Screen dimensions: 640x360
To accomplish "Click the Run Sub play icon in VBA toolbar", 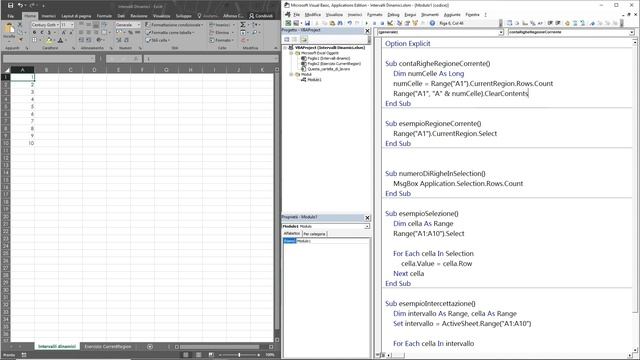I will click(367, 23).
